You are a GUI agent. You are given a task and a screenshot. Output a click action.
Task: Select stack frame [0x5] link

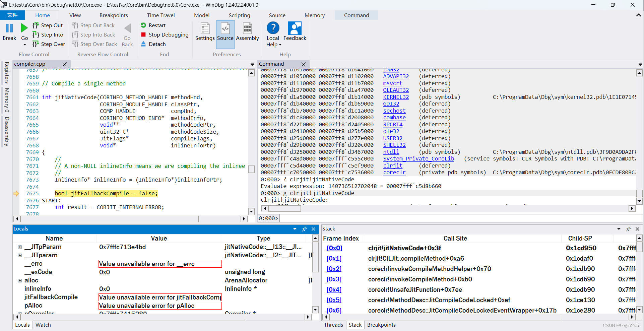tap(334, 300)
